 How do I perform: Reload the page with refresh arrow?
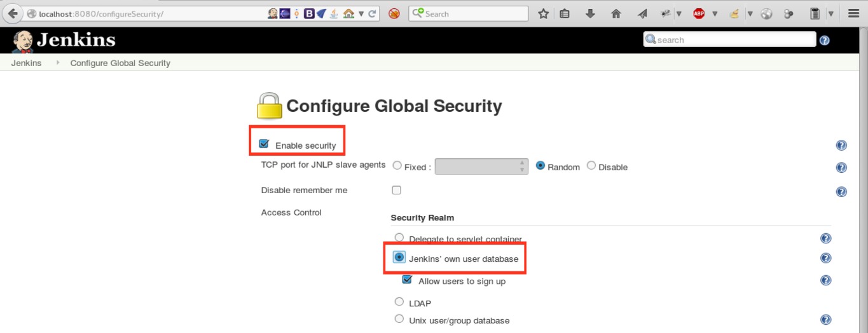372,13
